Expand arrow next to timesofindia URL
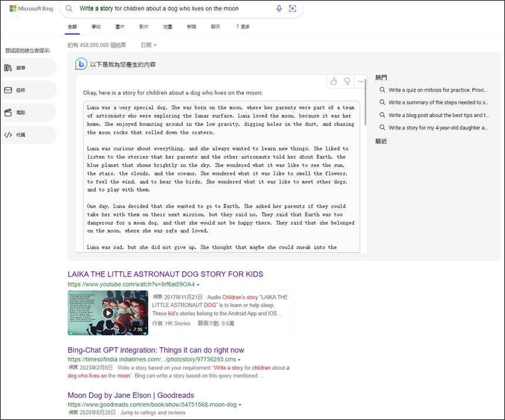Viewport: 505px width, 420px height. pyautogui.click(x=239, y=360)
